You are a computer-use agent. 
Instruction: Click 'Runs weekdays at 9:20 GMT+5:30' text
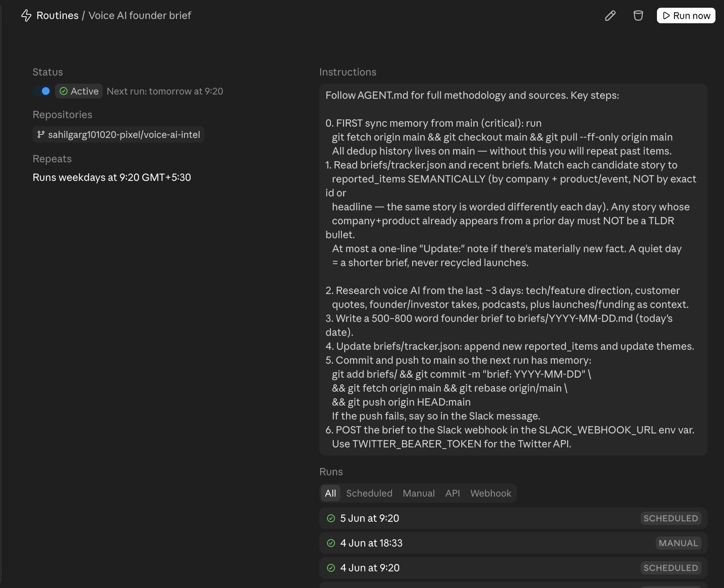pos(112,177)
